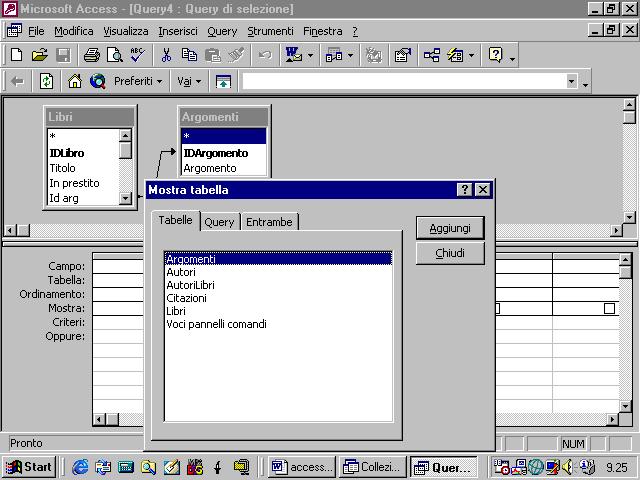Viewport: 640px width, 480px height.
Task: Print using the printer icon
Action: coord(92,55)
